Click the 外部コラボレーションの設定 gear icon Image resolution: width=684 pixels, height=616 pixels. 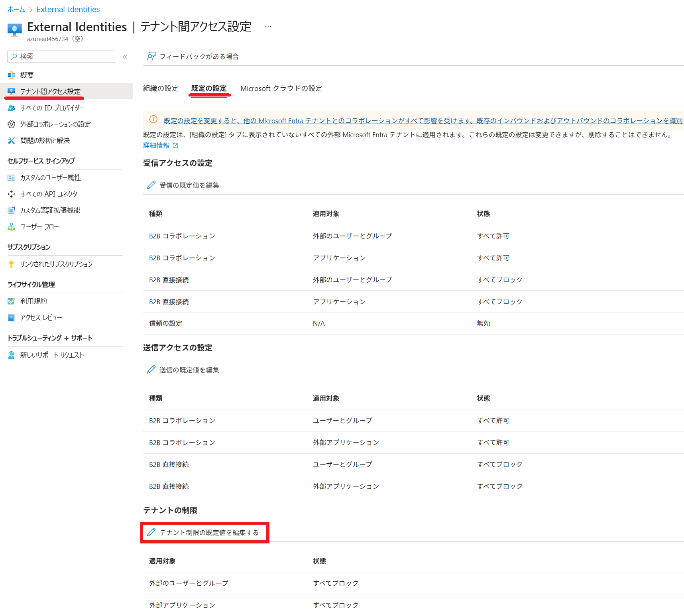click(12, 124)
